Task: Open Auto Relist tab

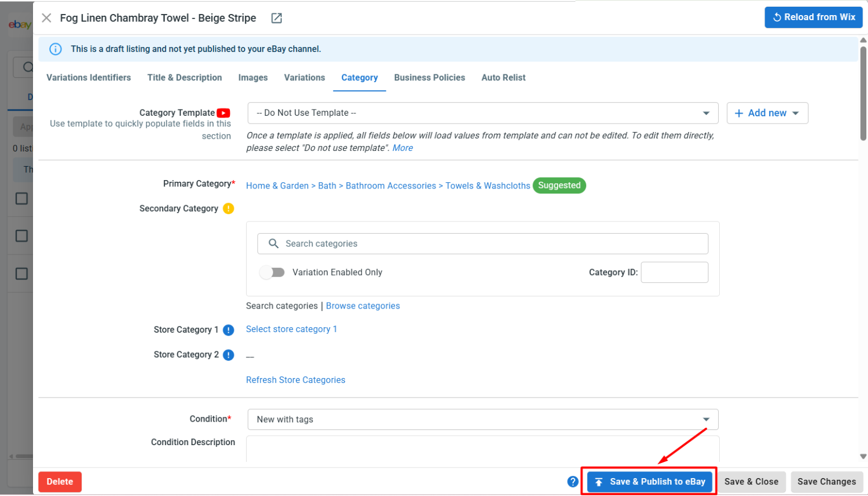Action: point(503,78)
